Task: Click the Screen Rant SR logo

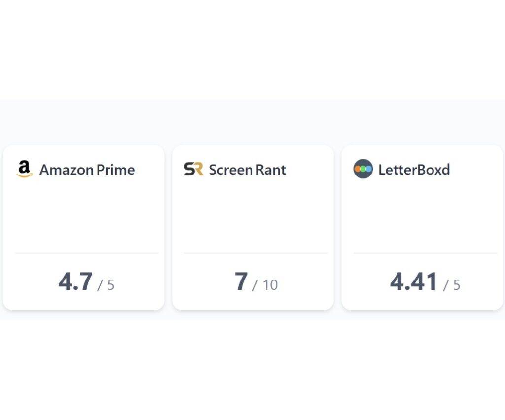Action: click(193, 169)
